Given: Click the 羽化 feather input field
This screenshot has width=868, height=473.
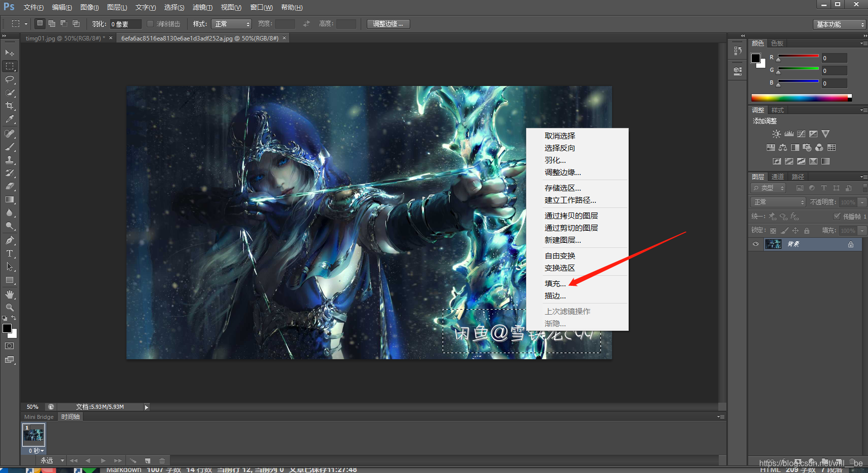Looking at the screenshot, I should (x=125, y=24).
